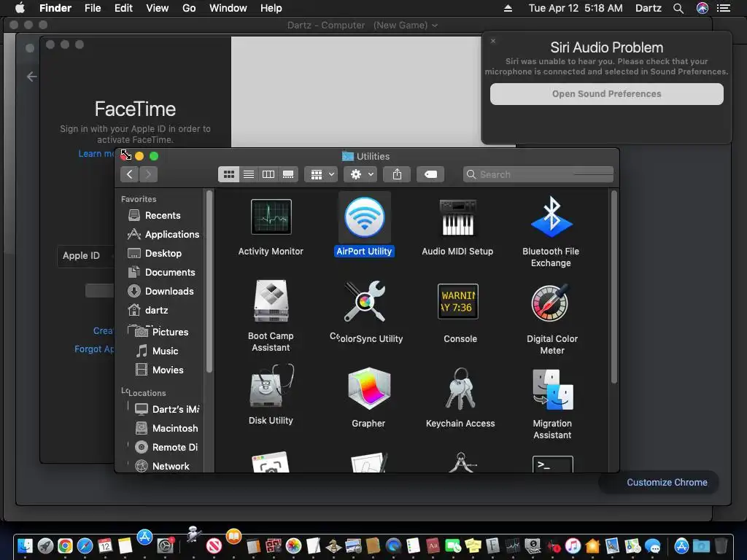Open the Edit menu
Viewport: 747px width, 560px height.
tap(123, 8)
